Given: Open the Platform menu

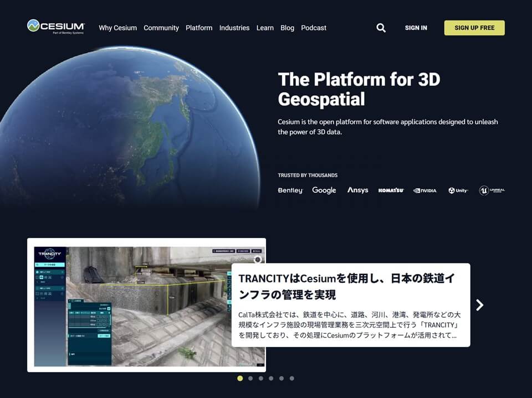Looking at the screenshot, I should pyautogui.click(x=199, y=28).
